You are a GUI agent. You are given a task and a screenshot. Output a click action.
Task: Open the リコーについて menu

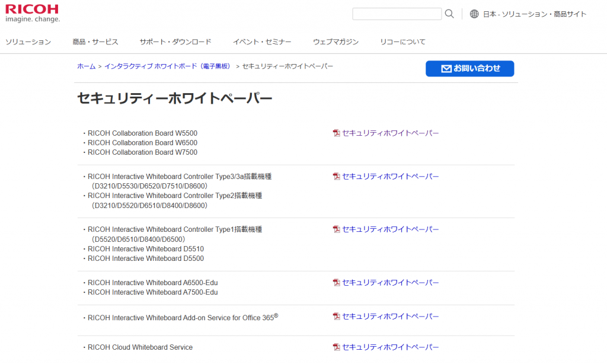click(x=402, y=42)
